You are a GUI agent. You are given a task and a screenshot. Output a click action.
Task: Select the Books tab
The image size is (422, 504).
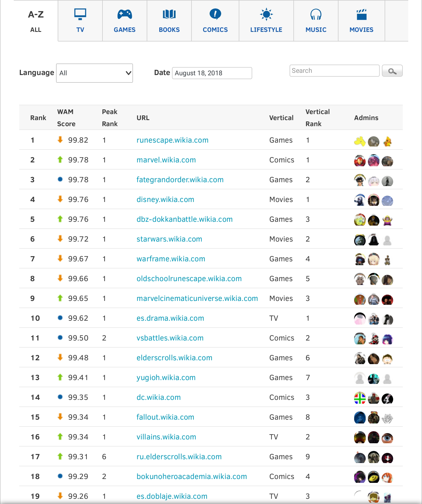[x=169, y=21]
